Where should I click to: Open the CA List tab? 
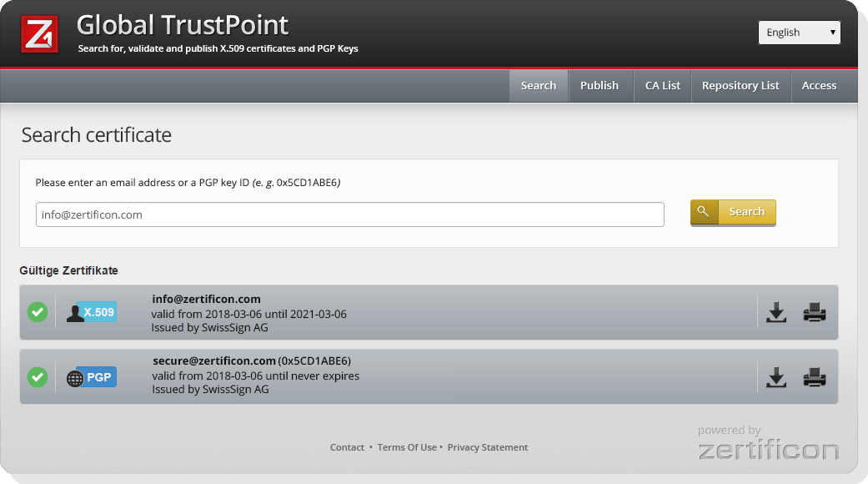(x=663, y=86)
